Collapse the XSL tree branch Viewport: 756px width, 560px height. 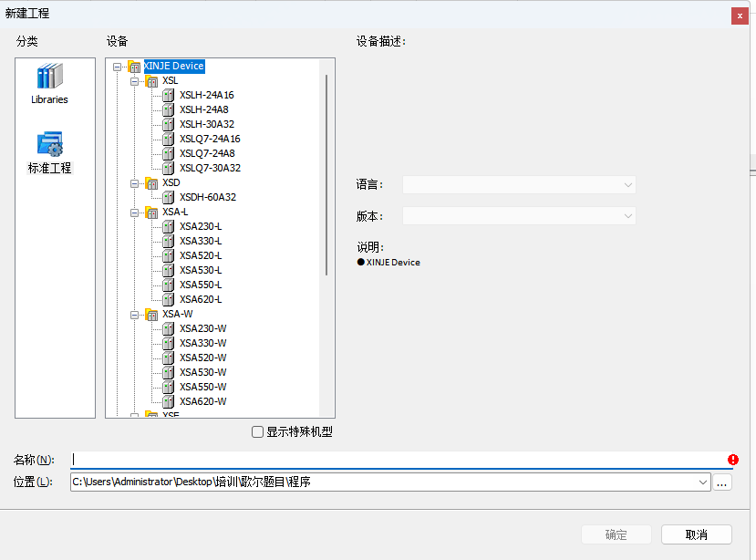(x=135, y=81)
